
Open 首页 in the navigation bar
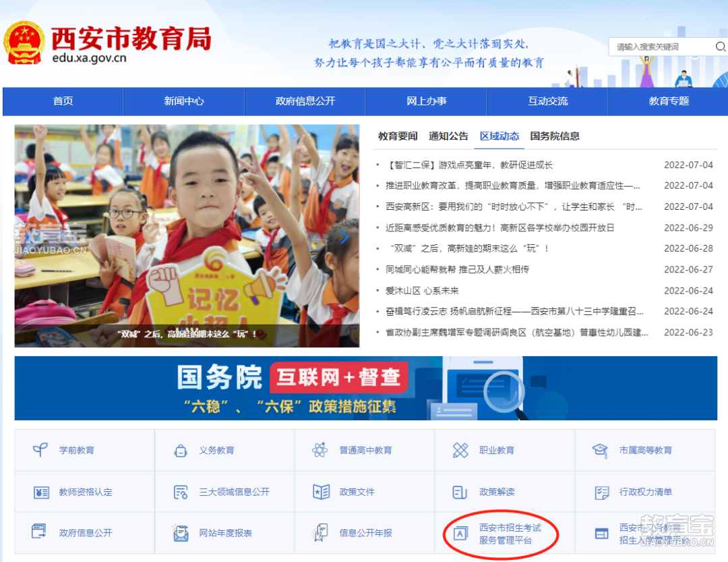[x=63, y=101]
